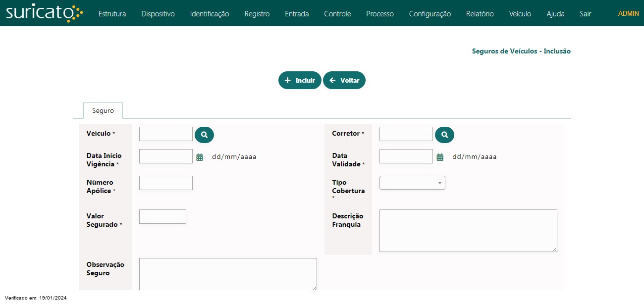Click inside Descrição Franquia text area
The width and height of the screenshot is (644, 305).
coord(468,231)
